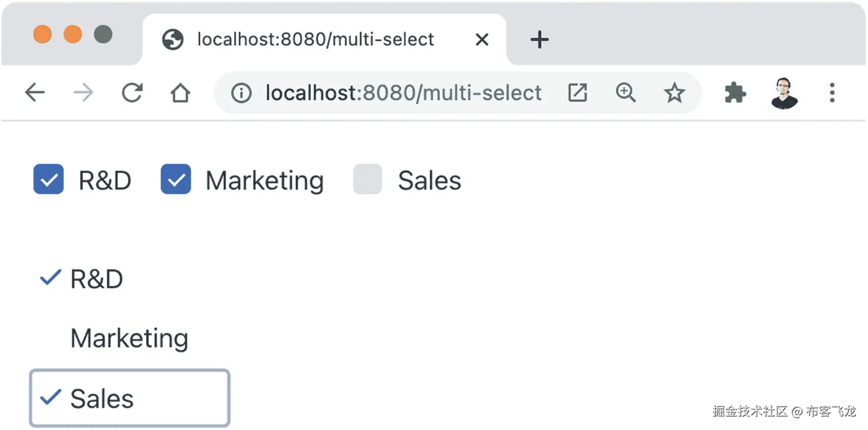Open the zoom magnifier control

tap(625, 93)
